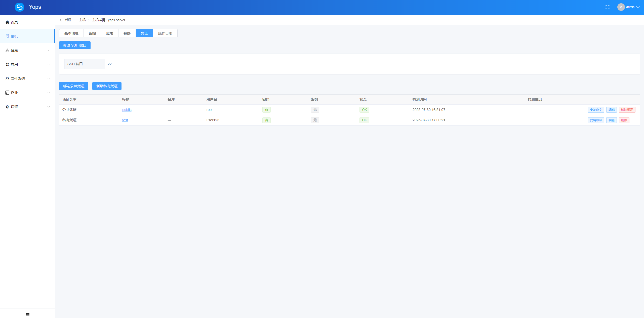Image resolution: width=644 pixels, height=318 pixels.
Task: Click 私有凭证 type cell
Action: pos(69,120)
